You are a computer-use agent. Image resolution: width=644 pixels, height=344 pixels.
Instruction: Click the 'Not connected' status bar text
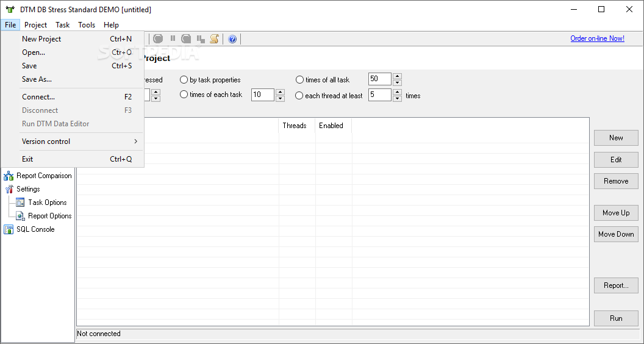(99, 334)
